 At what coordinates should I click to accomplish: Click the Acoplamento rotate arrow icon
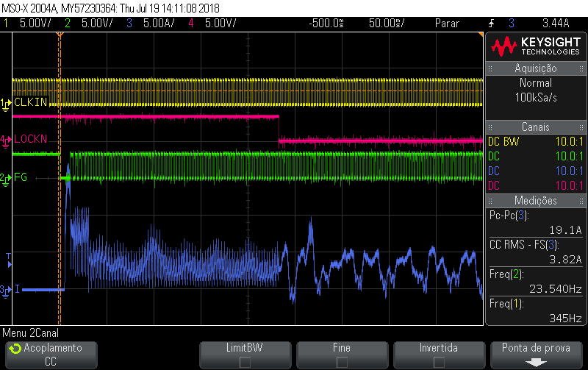15,349
